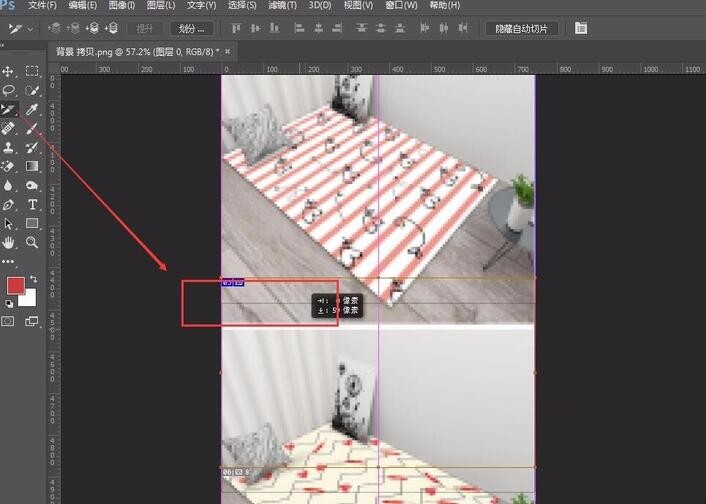Reset to default foreground/background colors
This screenshot has height=504, width=706.
9,303
